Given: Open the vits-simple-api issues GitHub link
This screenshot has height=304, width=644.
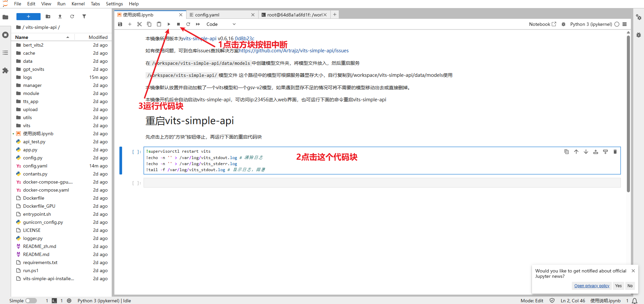Looking at the screenshot, I should point(293,51).
